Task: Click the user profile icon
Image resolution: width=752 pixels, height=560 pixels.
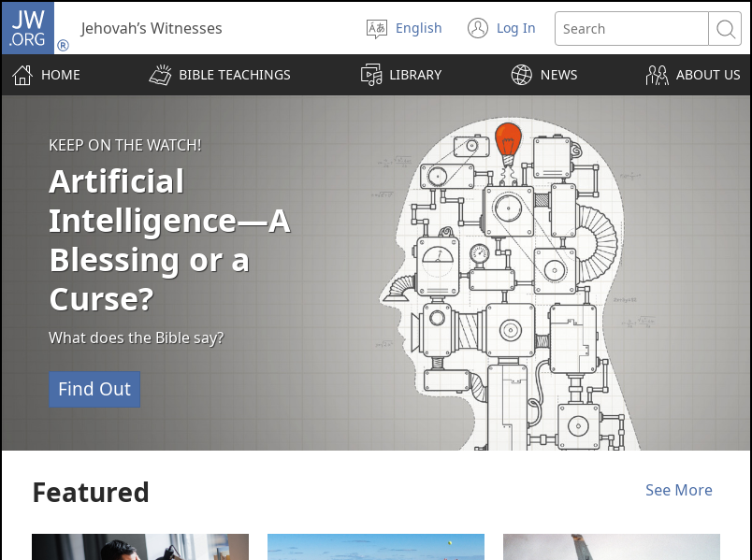Action: point(478,28)
